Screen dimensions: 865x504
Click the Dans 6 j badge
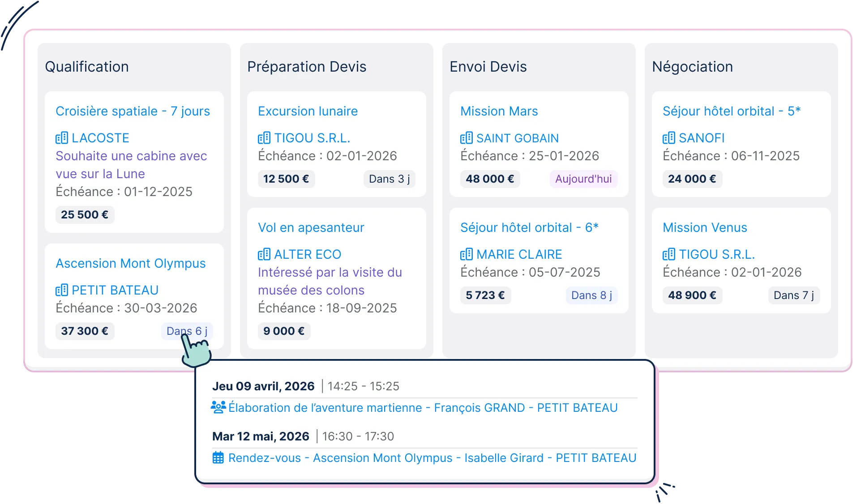(x=187, y=331)
